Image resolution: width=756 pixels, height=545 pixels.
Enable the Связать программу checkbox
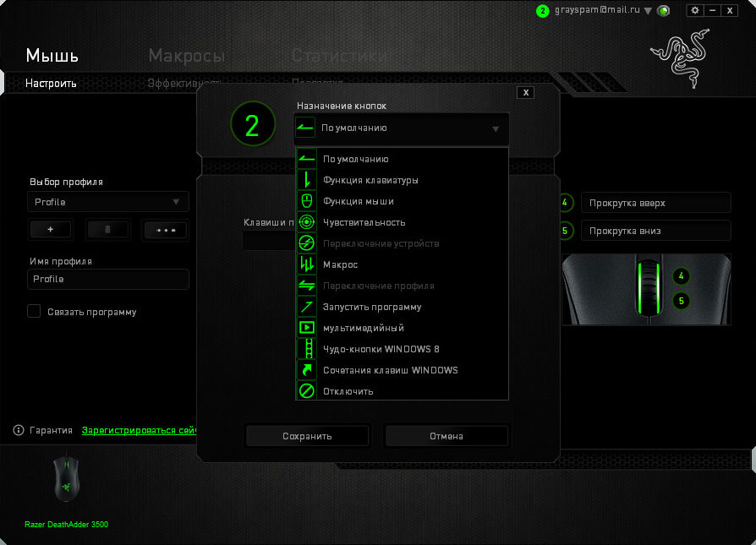click(34, 311)
